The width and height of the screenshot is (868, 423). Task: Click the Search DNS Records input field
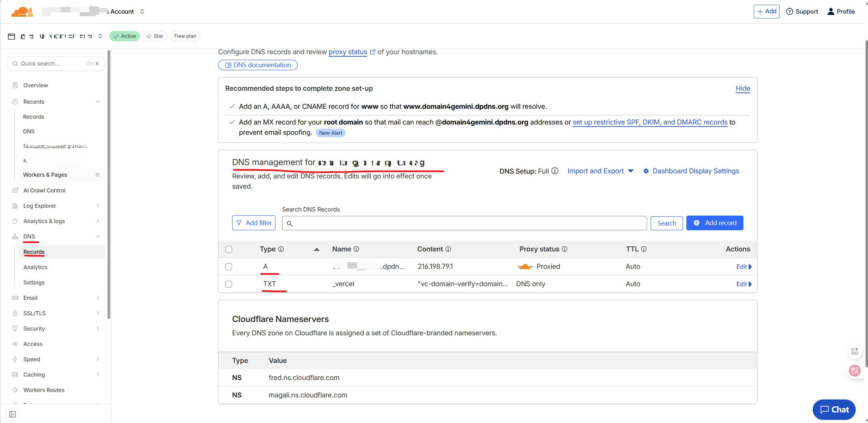[x=464, y=223]
